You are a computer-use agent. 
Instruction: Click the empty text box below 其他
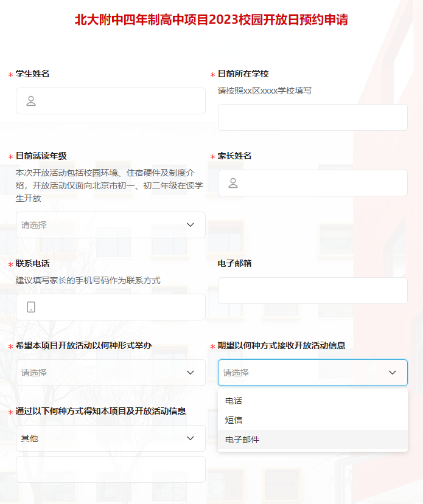[110, 469]
